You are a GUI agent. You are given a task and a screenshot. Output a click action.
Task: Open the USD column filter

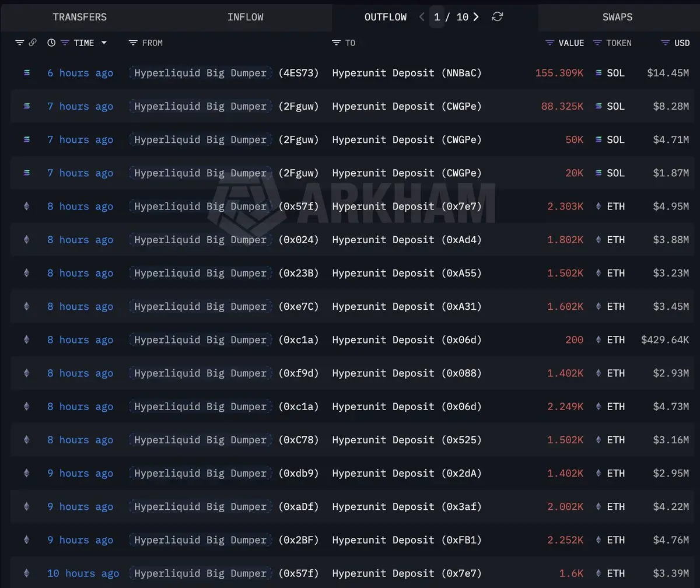point(666,43)
